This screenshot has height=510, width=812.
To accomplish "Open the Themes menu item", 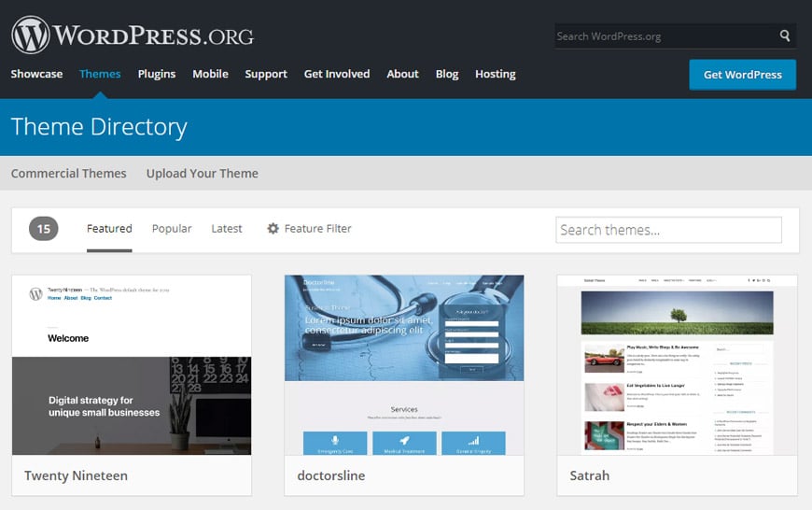I will (x=100, y=74).
